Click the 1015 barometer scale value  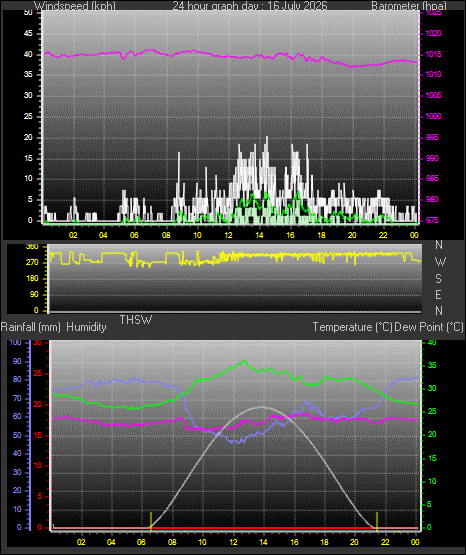(x=433, y=54)
